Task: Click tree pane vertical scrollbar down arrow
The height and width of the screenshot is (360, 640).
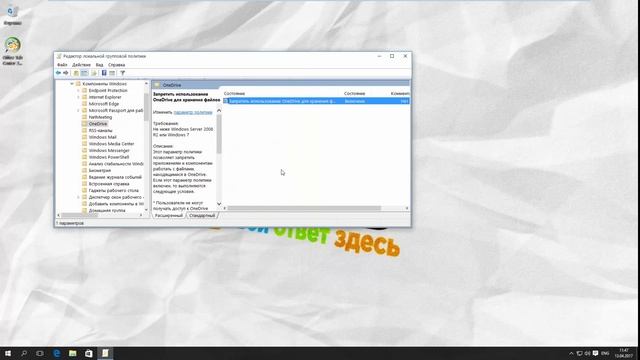Action: [146, 209]
